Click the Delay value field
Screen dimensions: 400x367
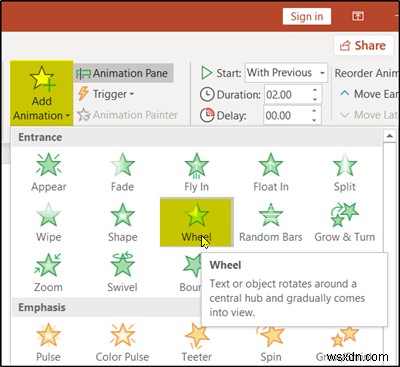click(x=287, y=115)
